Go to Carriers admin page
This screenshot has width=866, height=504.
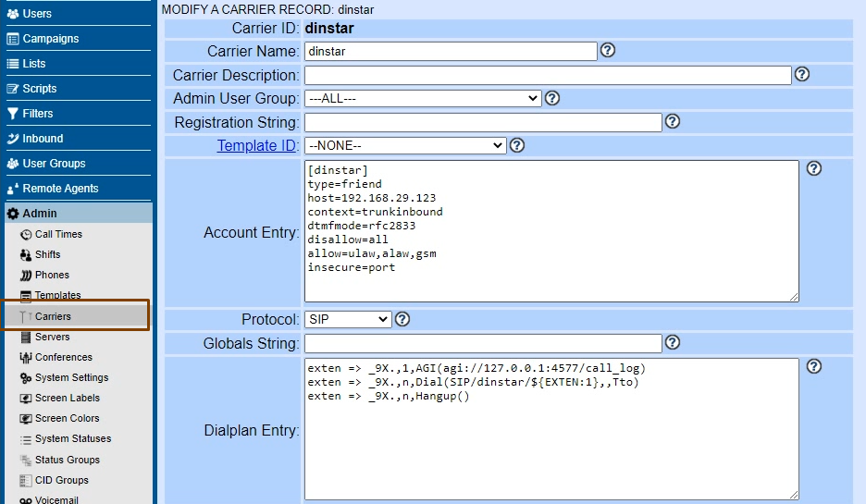pyautogui.click(x=53, y=316)
